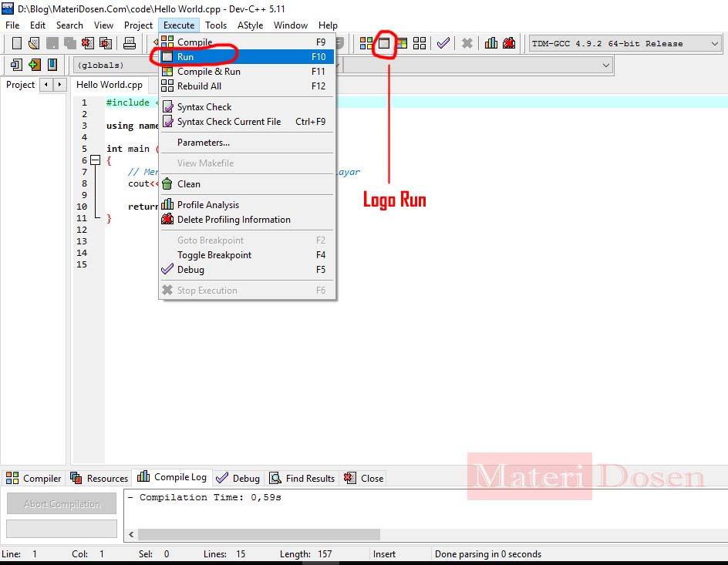
Task: Choose Compile & Run menu entry
Action: [247, 72]
